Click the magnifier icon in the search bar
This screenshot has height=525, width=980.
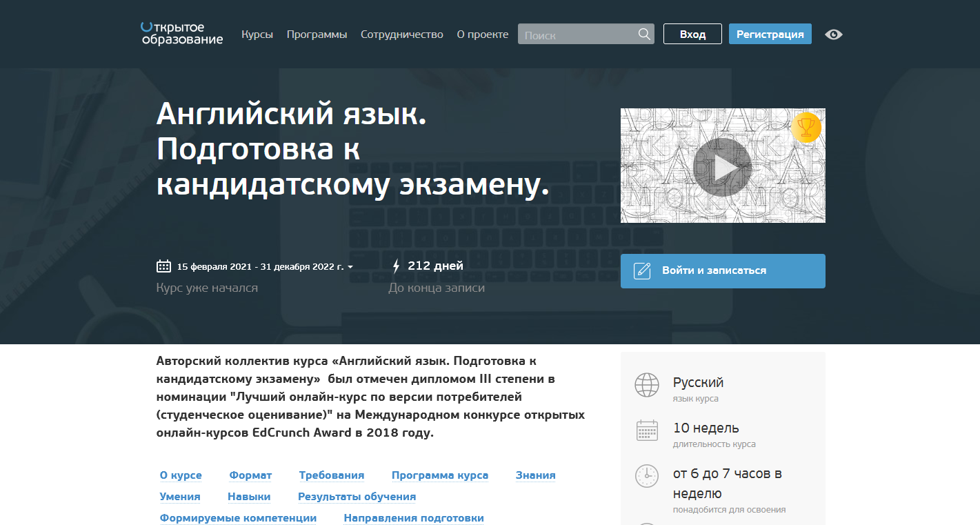tap(643, 33)
